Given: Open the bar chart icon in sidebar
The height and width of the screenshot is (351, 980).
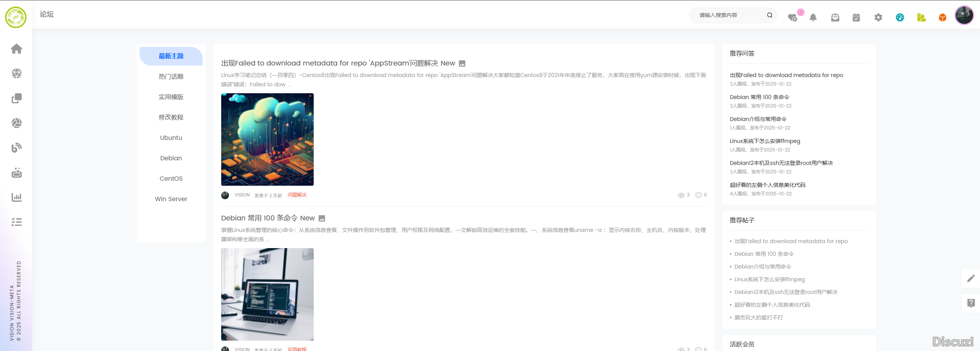Looking at the screenshot, I should click(x=17, y=197).
